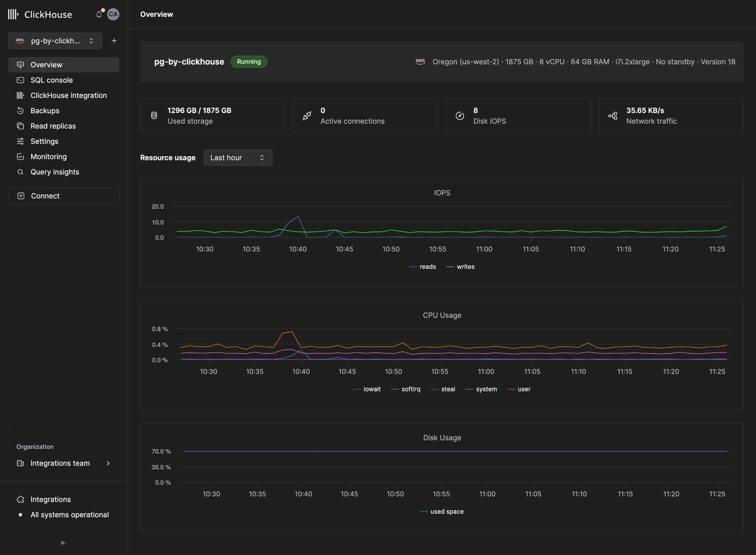Screen dimensions: 756x555
Task: Click the Integrations team building icon
Action: [20, 463]
